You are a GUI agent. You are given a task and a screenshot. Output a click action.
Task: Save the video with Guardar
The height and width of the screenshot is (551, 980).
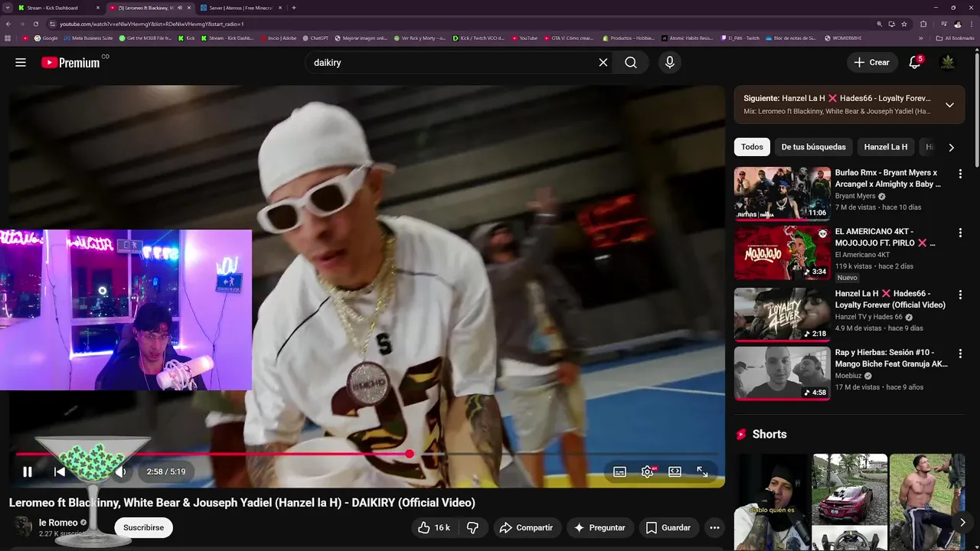[668, 527]
